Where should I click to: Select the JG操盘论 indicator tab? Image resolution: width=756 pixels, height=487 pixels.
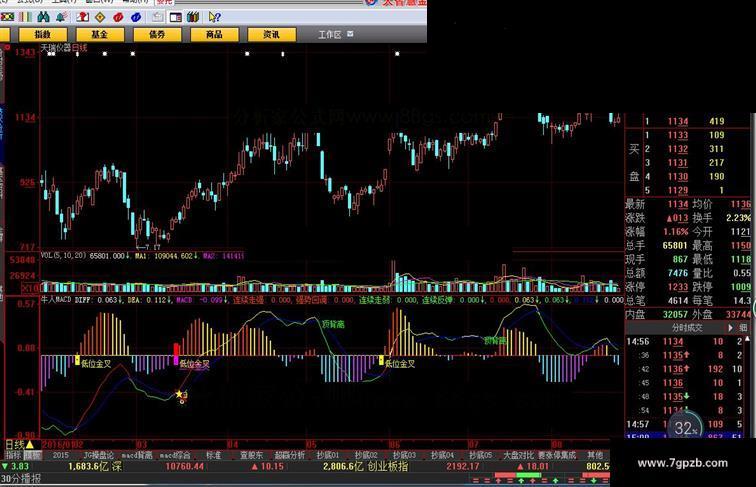(x=98, y=455)
